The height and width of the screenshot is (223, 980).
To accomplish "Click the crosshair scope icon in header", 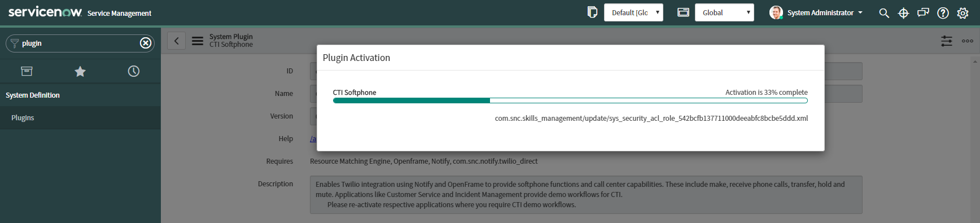I will (x=903, y=13).
